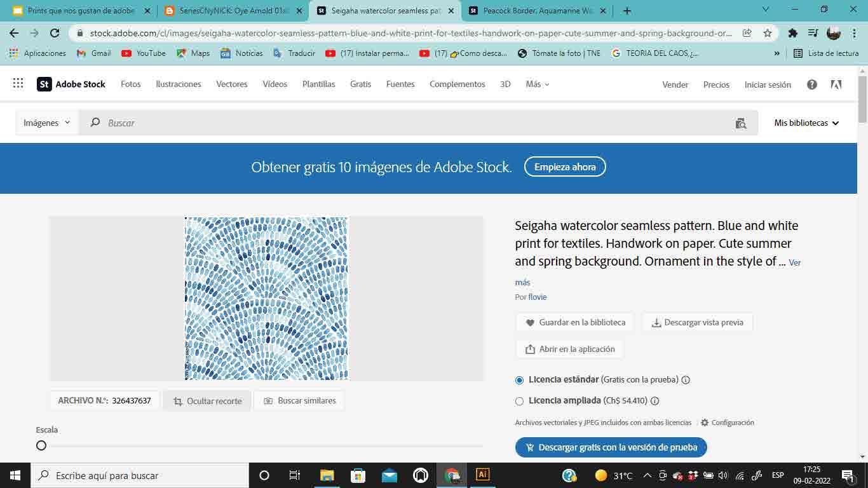Open the Fuentes section
The width and height of the screenshot is (868, 488).
(x=400, y=84)
